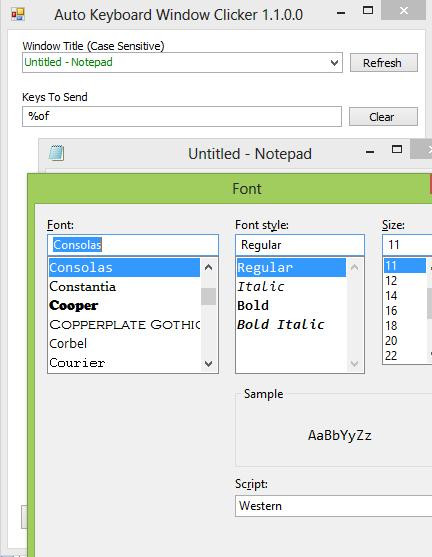The height and width of the screenshot is (557, 432).
Task: Click the font list scroll down arrow
Action: coord(209,363)
